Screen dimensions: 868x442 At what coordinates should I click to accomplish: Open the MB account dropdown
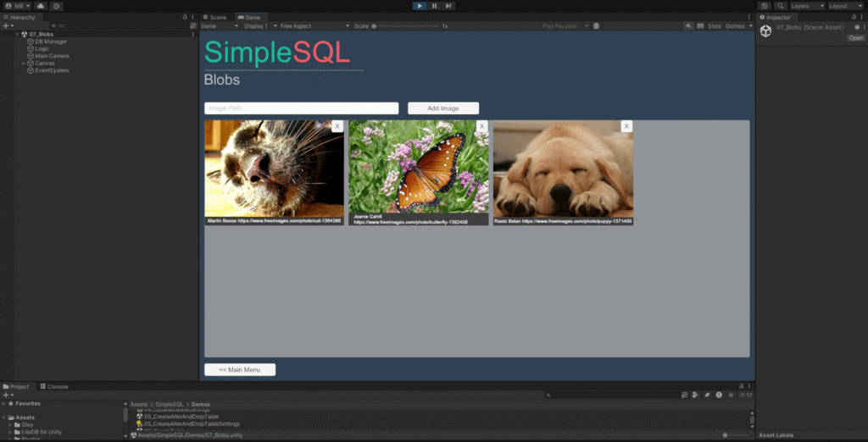(x=18, y=6)
